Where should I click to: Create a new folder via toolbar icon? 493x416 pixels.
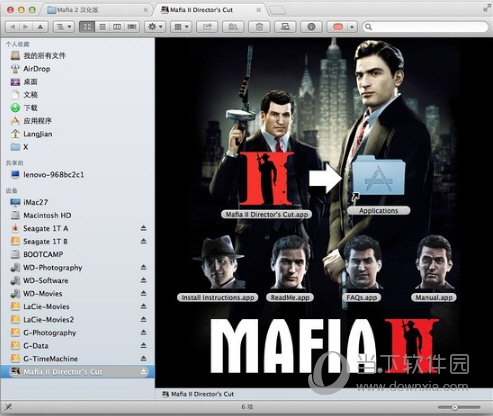[233, 27]
